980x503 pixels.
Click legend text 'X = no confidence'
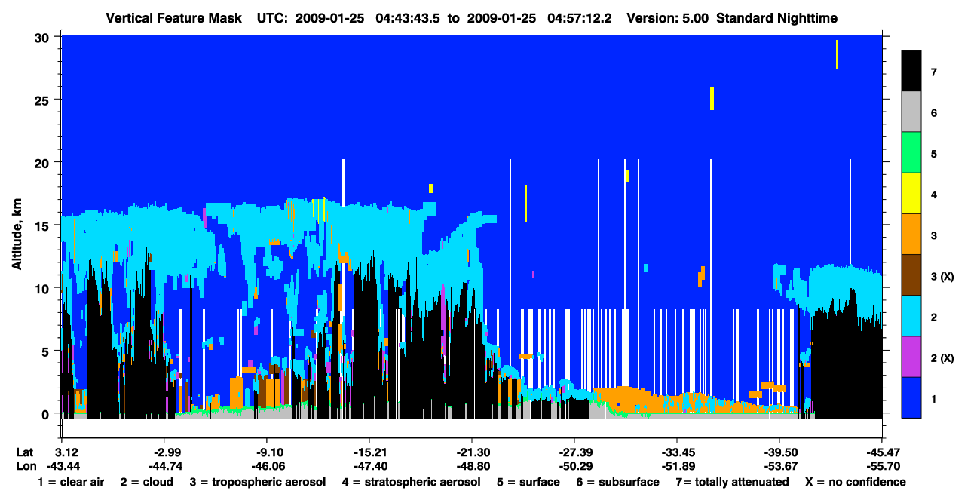tap(856, 482)
